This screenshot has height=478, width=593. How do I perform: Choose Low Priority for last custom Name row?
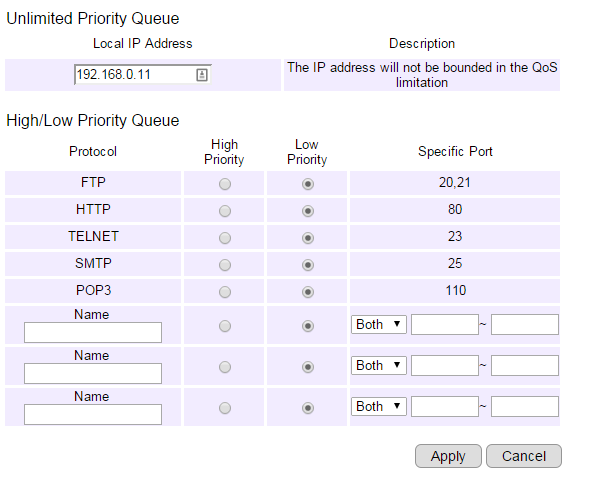307,408
